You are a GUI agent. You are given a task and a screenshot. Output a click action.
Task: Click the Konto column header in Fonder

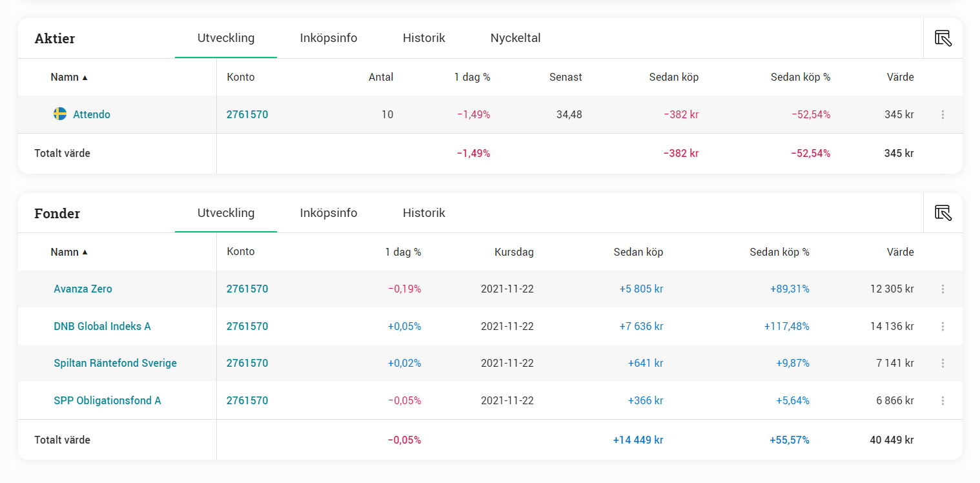pyautogui.click(x=241, y=252)
